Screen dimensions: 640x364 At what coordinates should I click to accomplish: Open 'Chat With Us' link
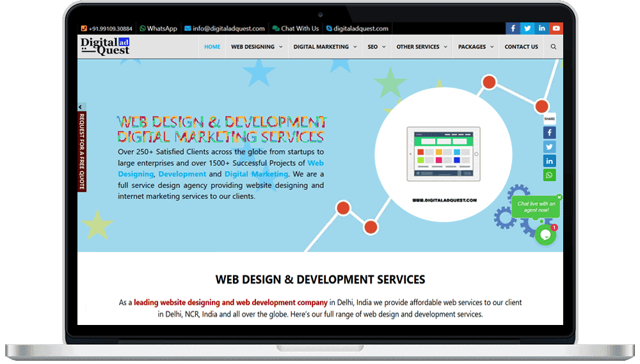pos(296,29)
